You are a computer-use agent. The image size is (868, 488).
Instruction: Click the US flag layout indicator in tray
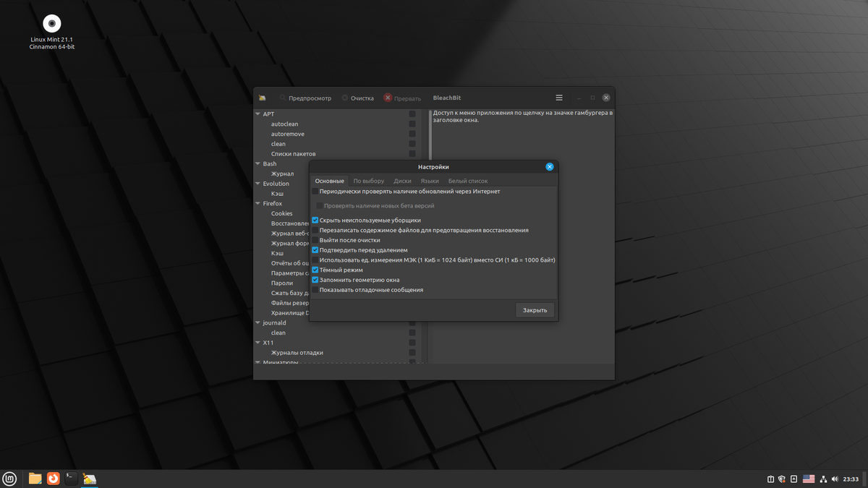click(x=808, y=479)
